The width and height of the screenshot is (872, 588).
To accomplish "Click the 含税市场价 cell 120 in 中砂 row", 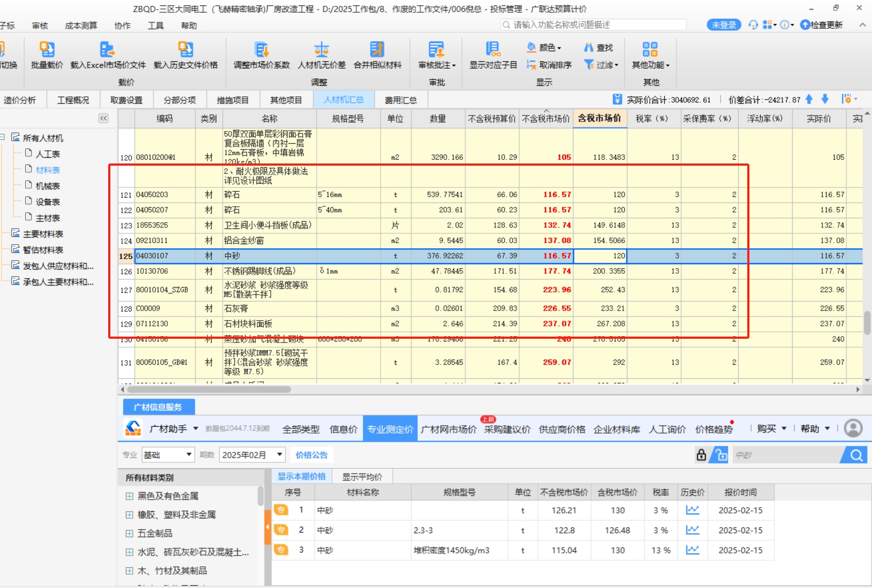I will click(x=600, y=256).
